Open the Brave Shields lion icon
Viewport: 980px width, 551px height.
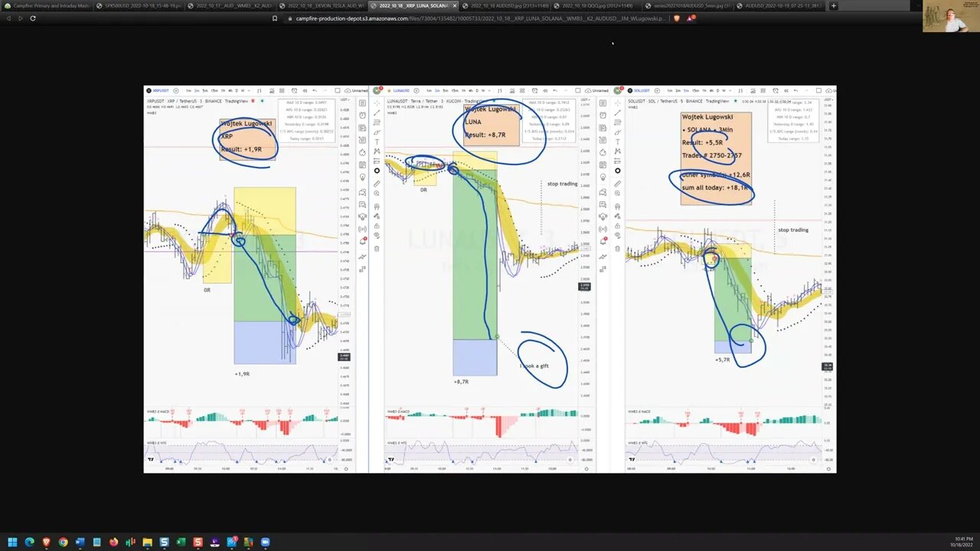pyautogui.click(x=676, y=18)
